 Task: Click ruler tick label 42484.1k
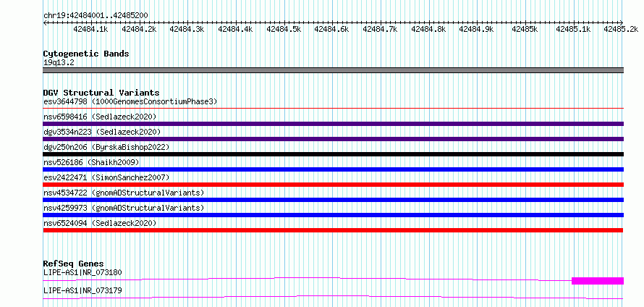pos(90,29)
